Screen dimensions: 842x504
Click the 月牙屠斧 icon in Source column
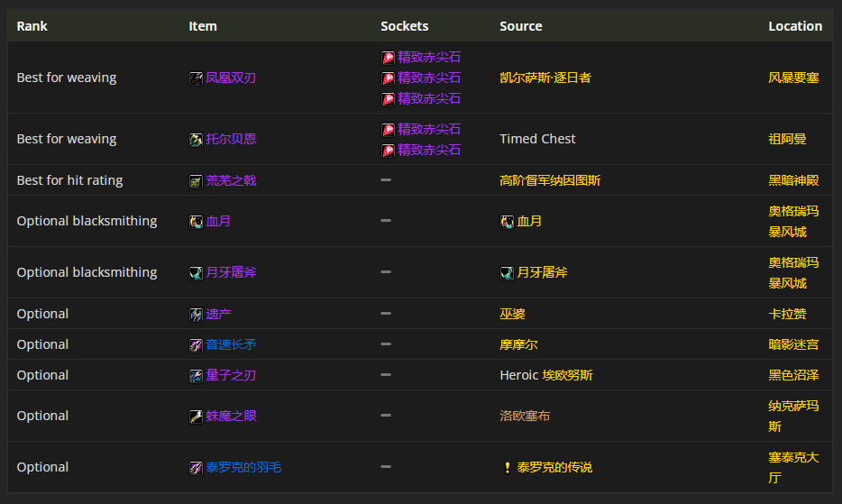(507, 273)
